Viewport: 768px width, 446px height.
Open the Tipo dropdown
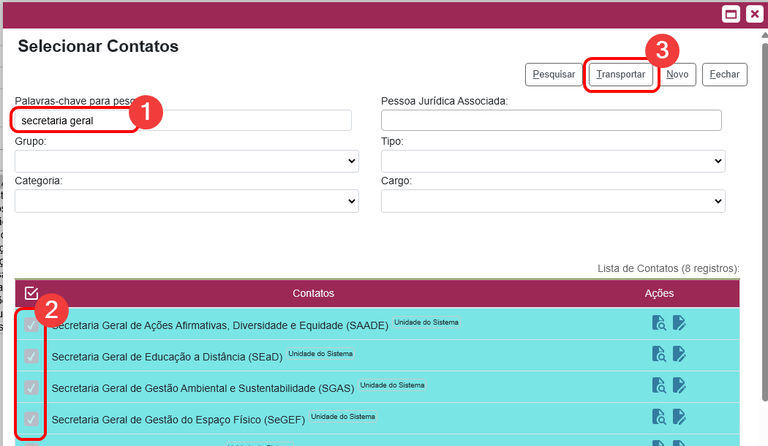pyautogui.click(x=553, y=161)
